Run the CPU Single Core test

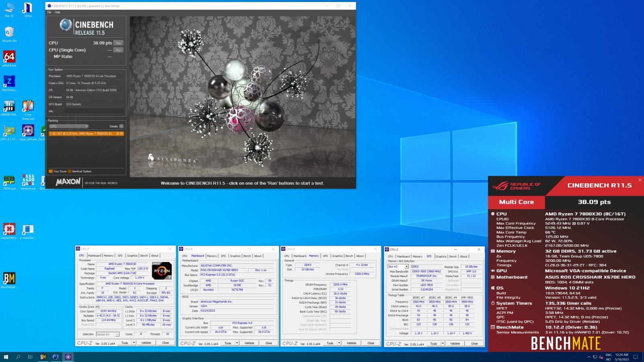pyautogui.click(x=118, y=50)
